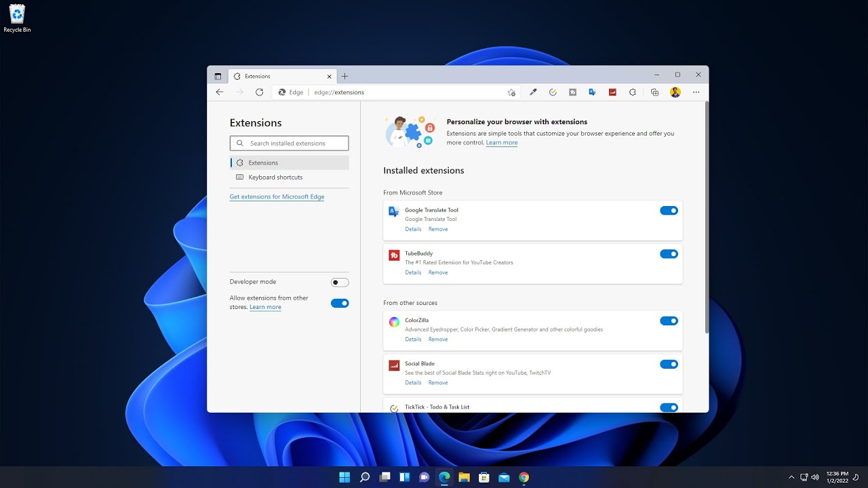Screen dimensions: 868x488
Task: Open the TickTick extension toolbar icon
Action: [x=553, y=92]
